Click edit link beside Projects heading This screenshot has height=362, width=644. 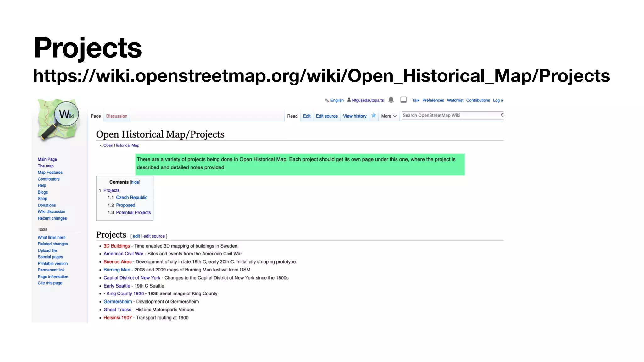pyautogui.click(x=136, y=236)
